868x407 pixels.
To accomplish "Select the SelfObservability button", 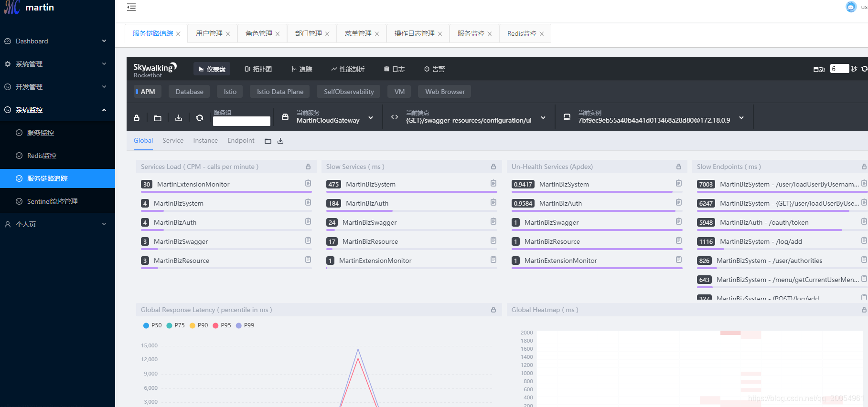I will coord(349,92).
